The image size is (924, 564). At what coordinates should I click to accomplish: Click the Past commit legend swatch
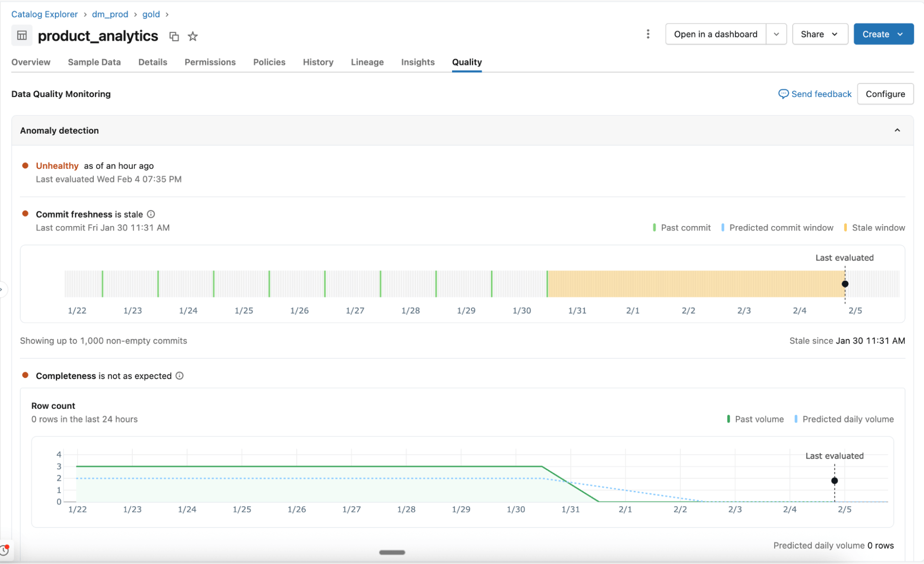(654, 227)
